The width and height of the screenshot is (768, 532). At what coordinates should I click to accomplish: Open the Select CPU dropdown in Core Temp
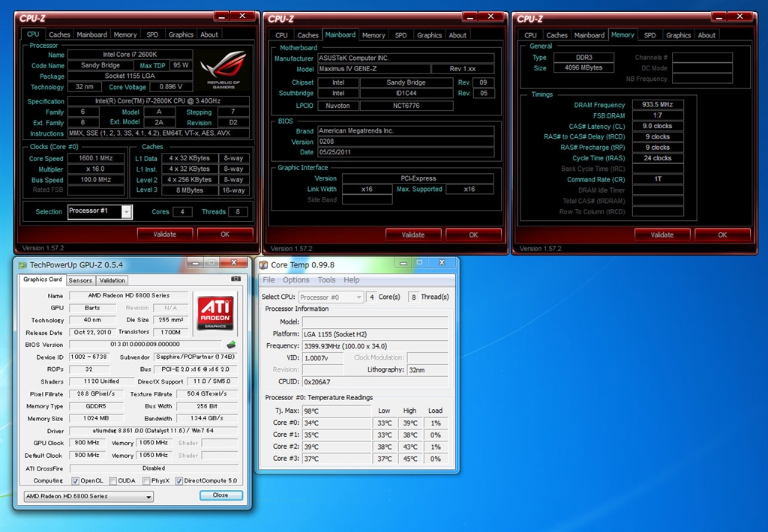(331, 297)
